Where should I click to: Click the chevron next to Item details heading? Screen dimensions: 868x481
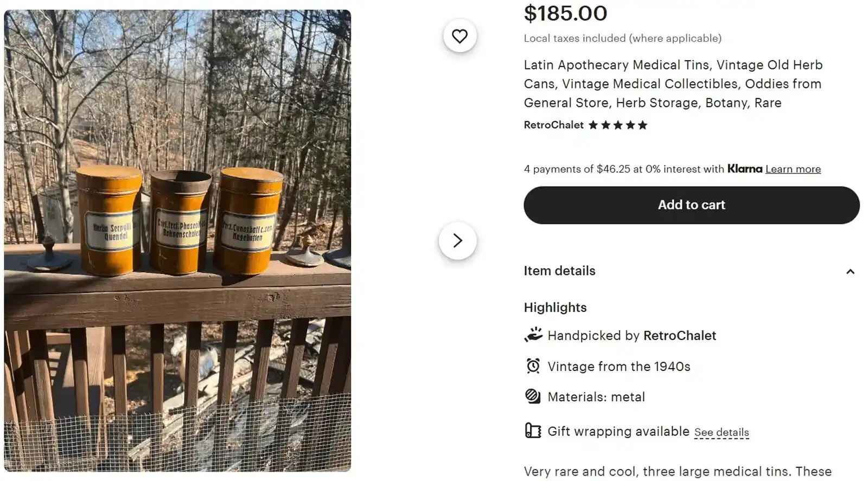850,271
